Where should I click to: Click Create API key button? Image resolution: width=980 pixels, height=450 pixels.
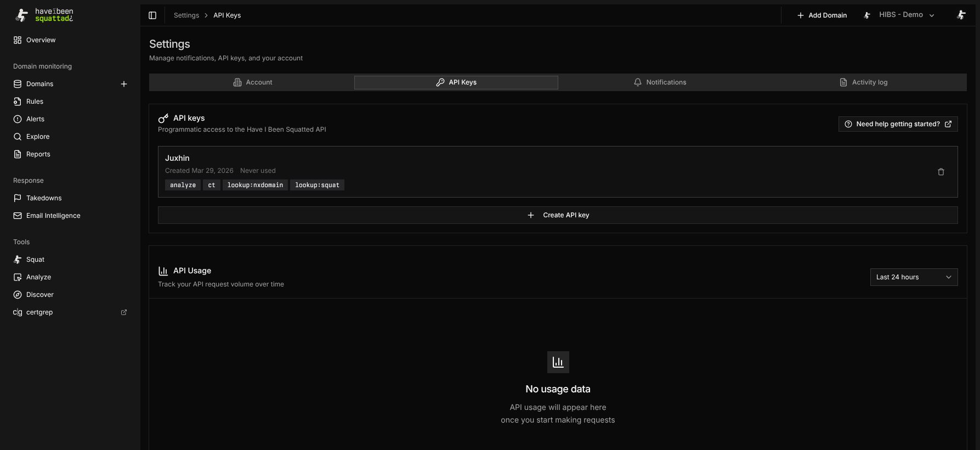click(558, 215)
